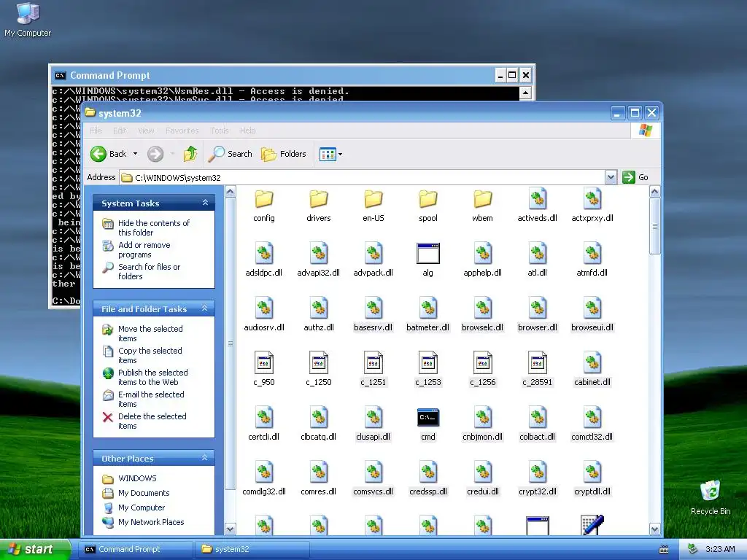The height and width of the screenshot is (560, 747).
Task: Open the Start menu
Action: click(x=34, y=549)
